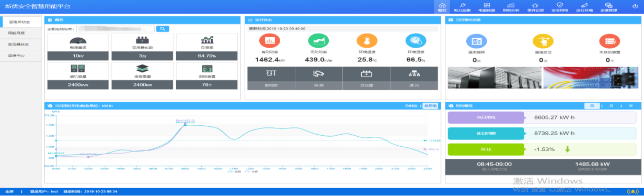Screen dimensions: 644x196
Task: Select the 月 range in 用电概况
Action: pyautogui.click(x=611, y=106)
